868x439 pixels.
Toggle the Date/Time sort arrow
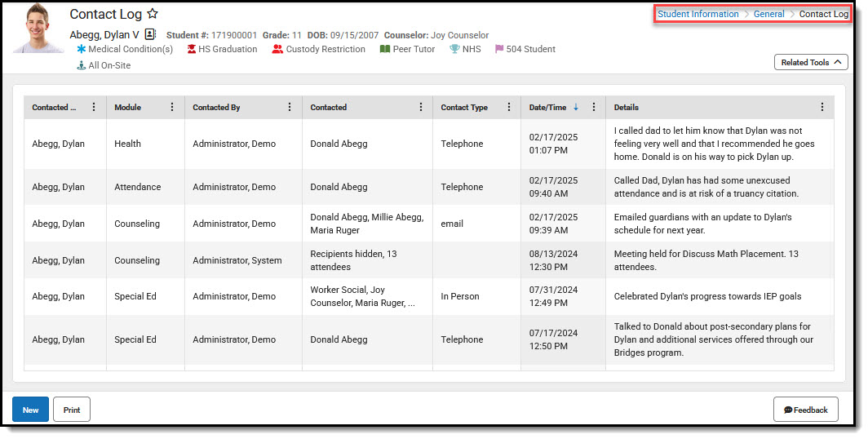click(x=576, y=107)
